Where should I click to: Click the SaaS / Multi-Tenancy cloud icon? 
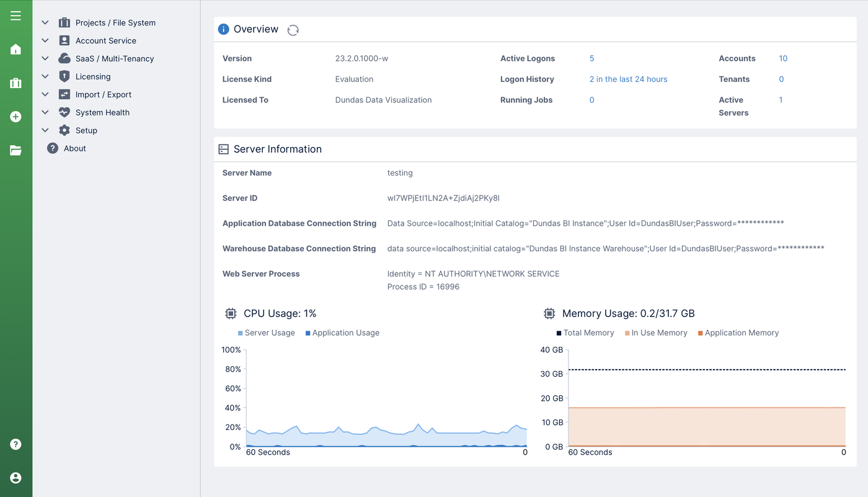click(x=64, y=59)
